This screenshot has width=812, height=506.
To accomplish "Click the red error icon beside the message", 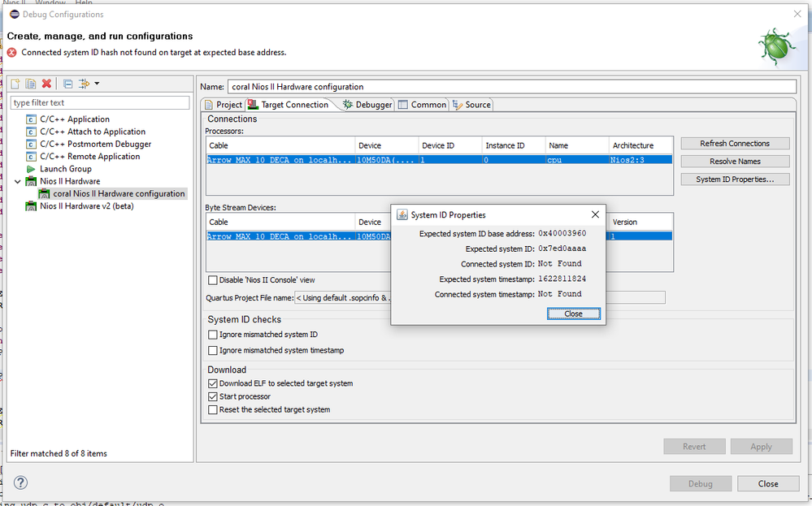I will coord(12,52).
